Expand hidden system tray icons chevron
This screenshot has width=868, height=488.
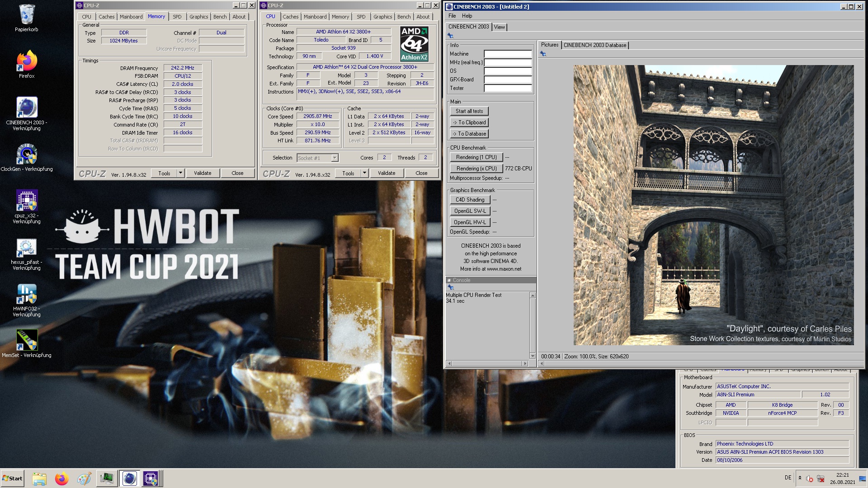(x=800, y=478)
